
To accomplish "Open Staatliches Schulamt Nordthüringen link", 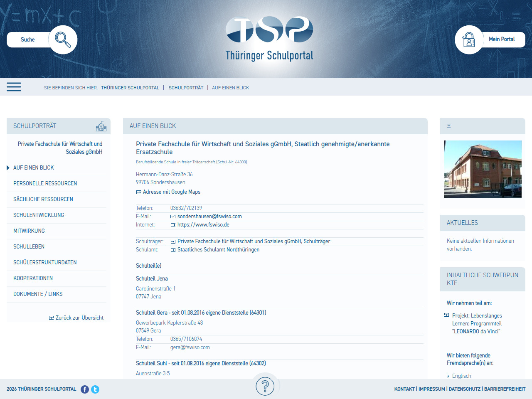I will (218, 250).
